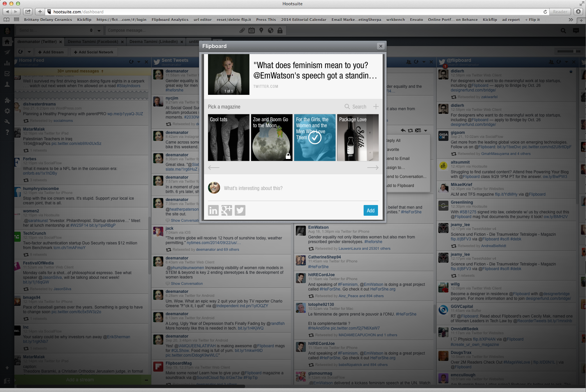Image resolution: width=586 pixels, height=392 pixels.
Task: Show Conversation under phumzileunwomen tweet
Action: click(187, 283)
